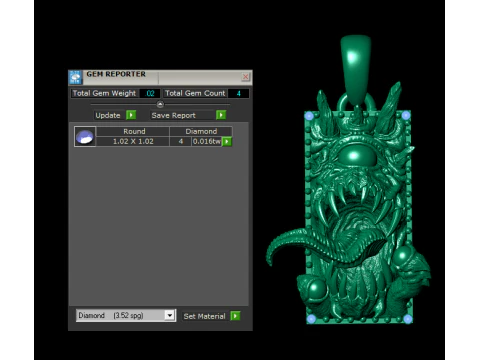Viewport: 480px width, 360px height.
Task: Select the bottom-left gem on the pendant
Action: click(311, 319)
